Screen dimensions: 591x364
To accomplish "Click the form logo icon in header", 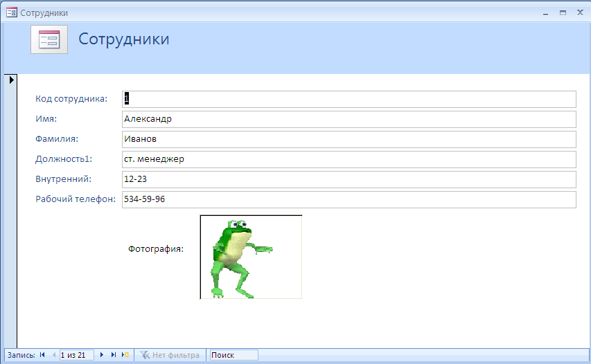I will pos(49,39).
